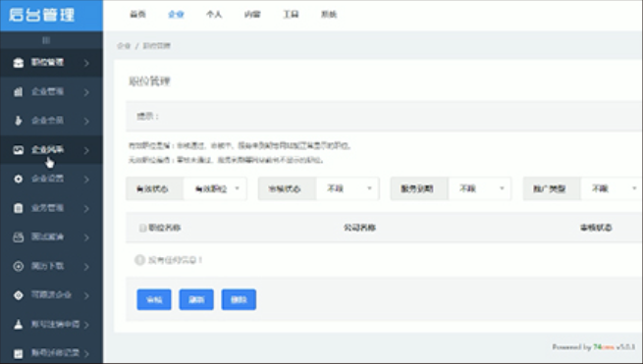Click the blue 刷新 button
Screen dimensions: 643x364
pos(196,299)
